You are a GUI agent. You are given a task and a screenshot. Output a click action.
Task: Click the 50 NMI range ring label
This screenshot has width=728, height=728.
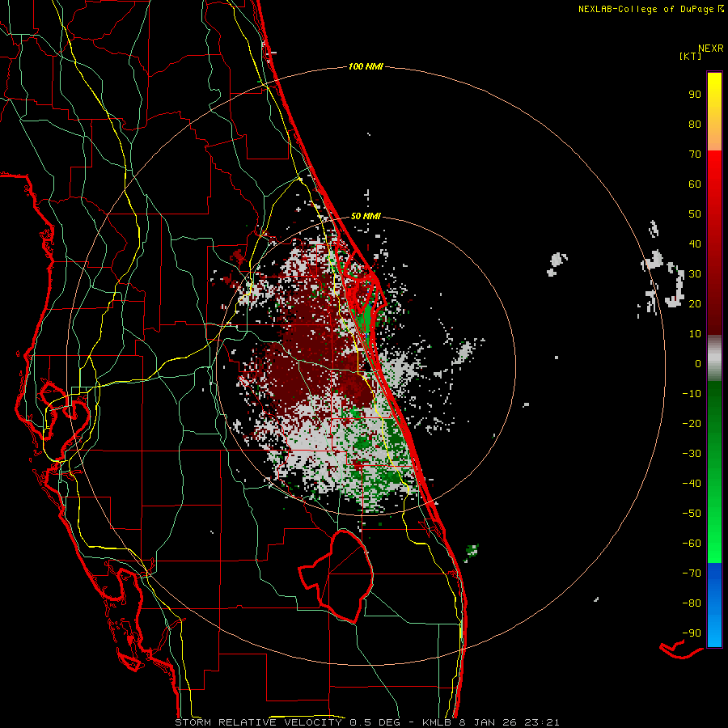point(366,216)
